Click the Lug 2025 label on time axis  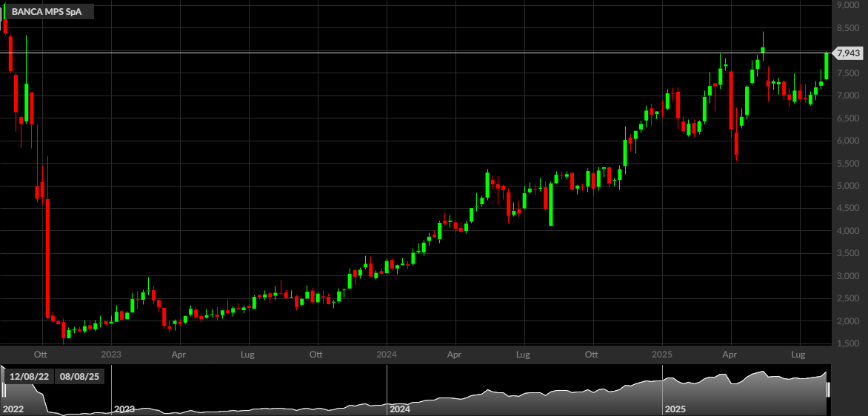(x=800, y=354)
